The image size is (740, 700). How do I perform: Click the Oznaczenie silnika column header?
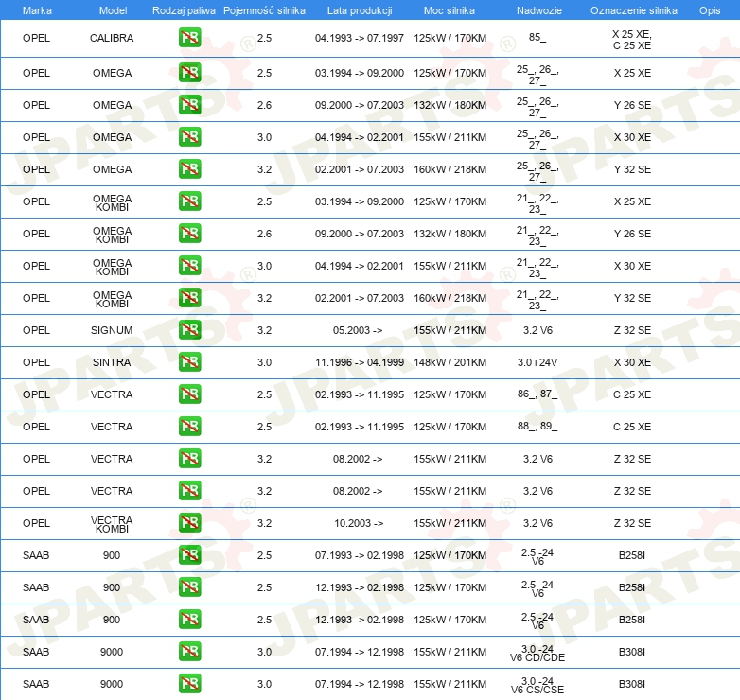[x=634, y=10]
